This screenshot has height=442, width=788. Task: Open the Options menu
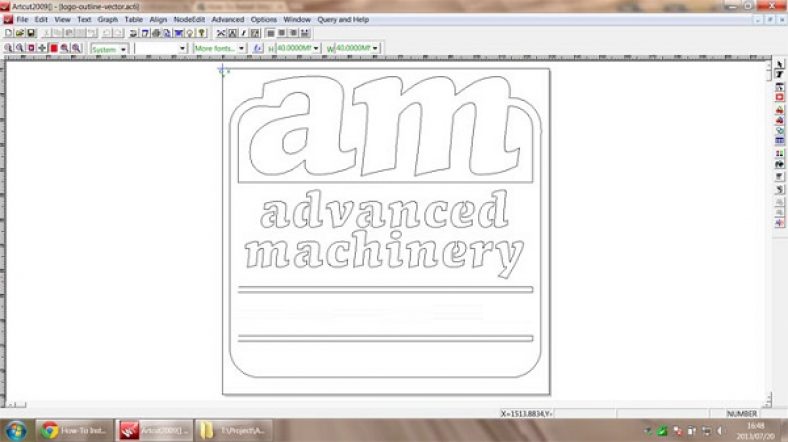coord(264,20)
